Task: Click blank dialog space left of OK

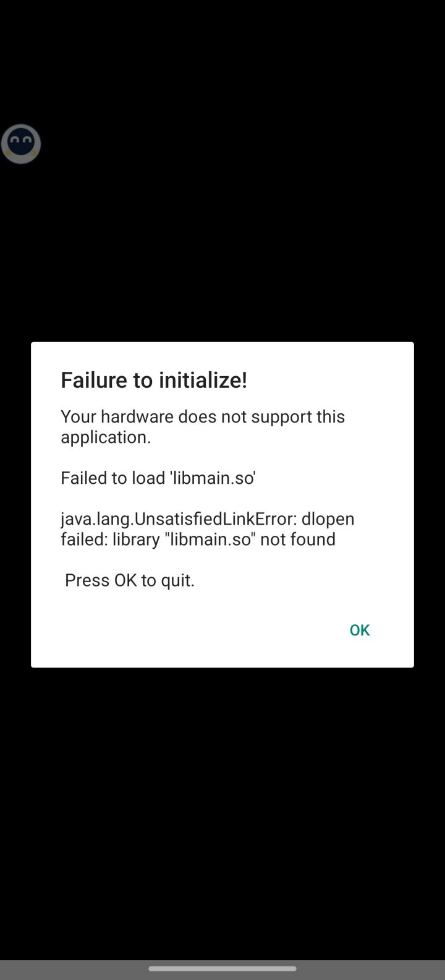Action: tap(185, 630)
